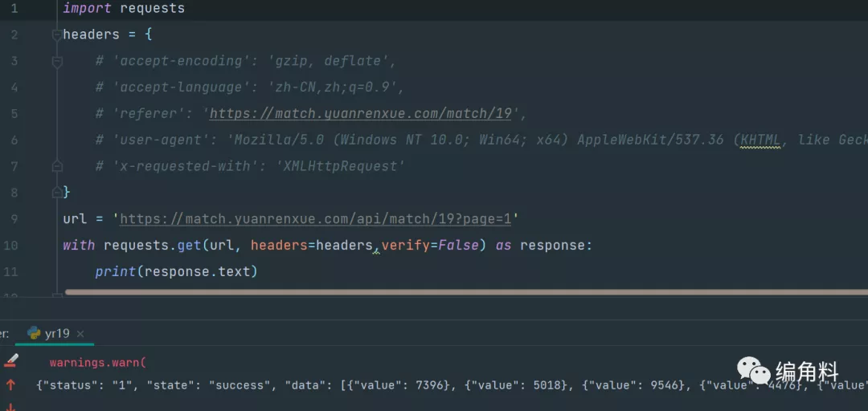This screenshot has width=868, height=411.
Task: Click the fold end marker on line 7
Action: 56,166
